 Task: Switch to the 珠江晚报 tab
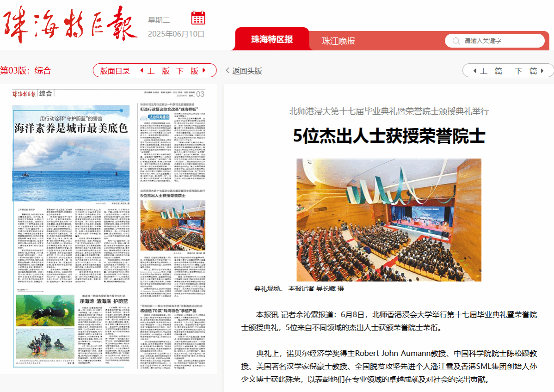click(x=339, y=41)
